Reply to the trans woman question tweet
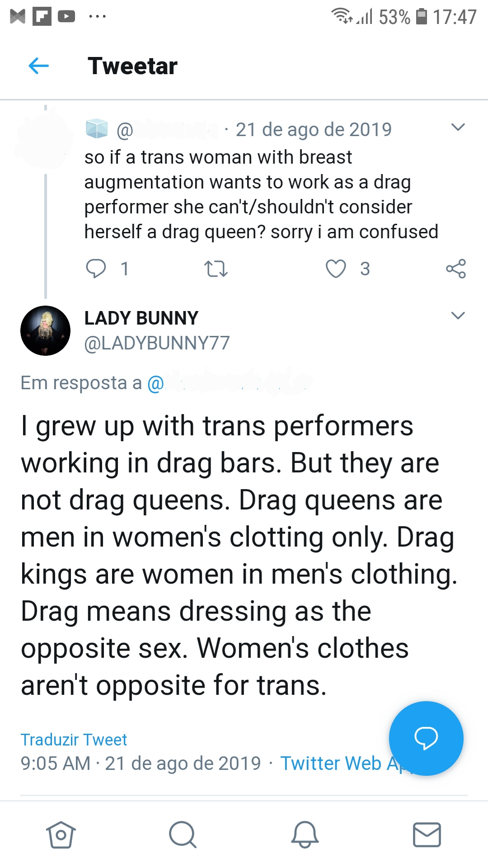488x868 pixels. point(96,269)
